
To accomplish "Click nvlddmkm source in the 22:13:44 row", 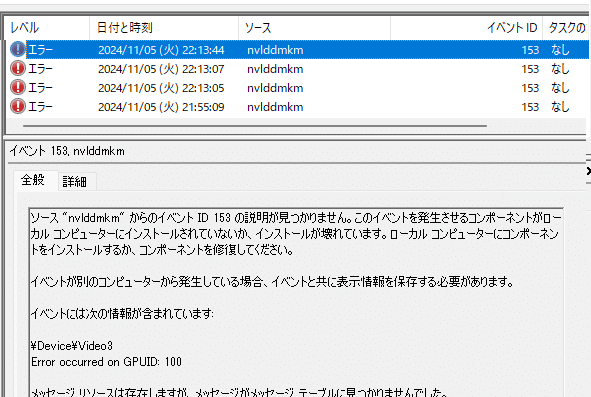I will (x=275, y=50).
